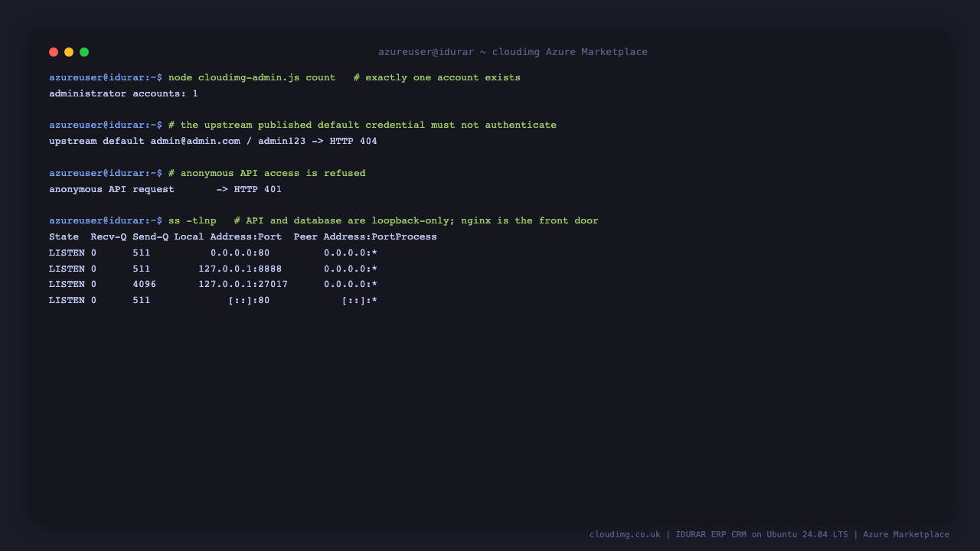The height and width of the screenshot is (551, 980).
Task: Click the State column header
Action: 64,236
